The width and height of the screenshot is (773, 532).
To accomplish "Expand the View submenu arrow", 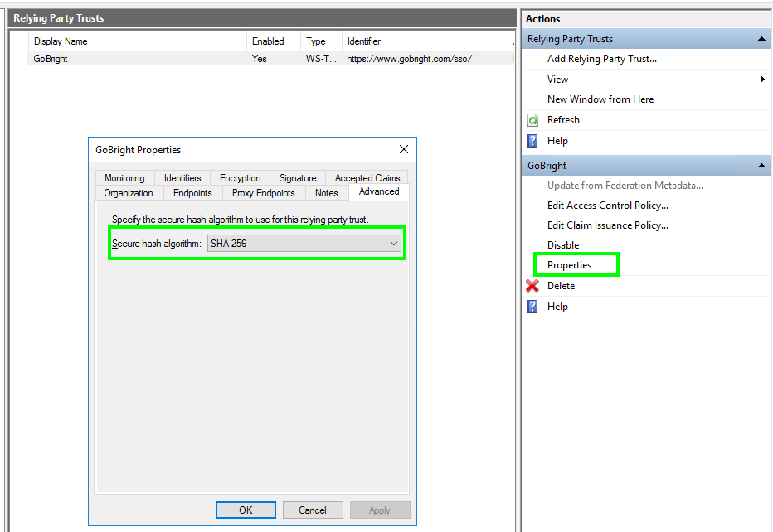I will pyautogui.click(x=761, y=80).
